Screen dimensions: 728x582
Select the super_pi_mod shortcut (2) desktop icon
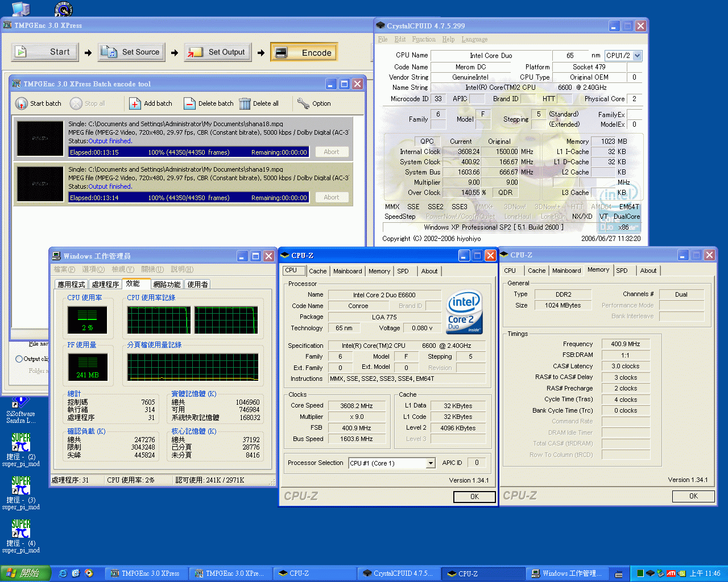21,450
